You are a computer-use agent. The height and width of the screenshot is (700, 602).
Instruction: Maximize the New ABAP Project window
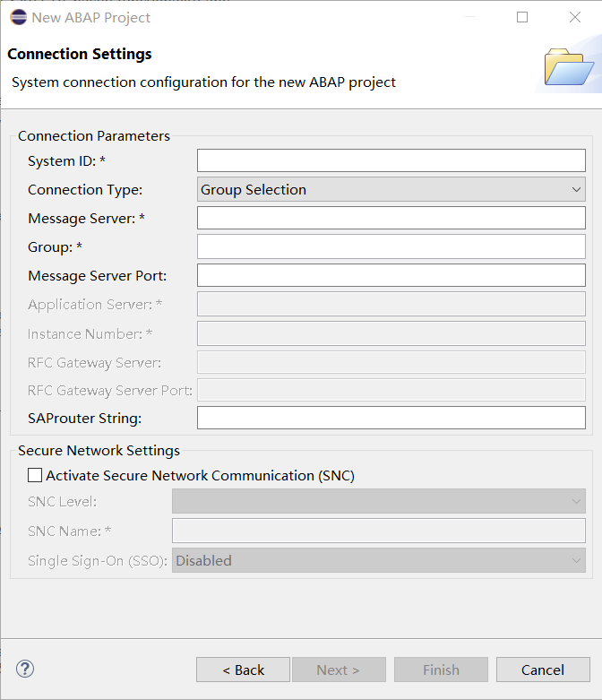click(x=522, y=17)
